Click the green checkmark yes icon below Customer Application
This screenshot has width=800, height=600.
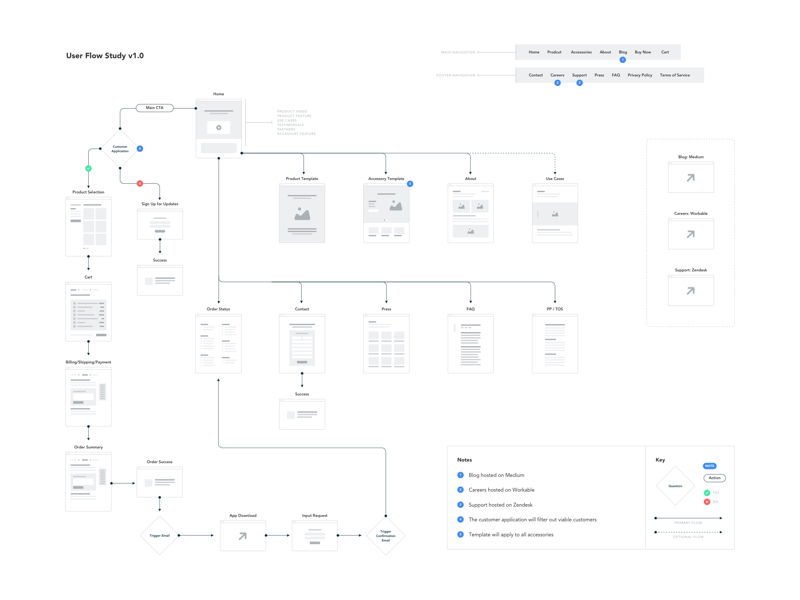click(88, 168)
